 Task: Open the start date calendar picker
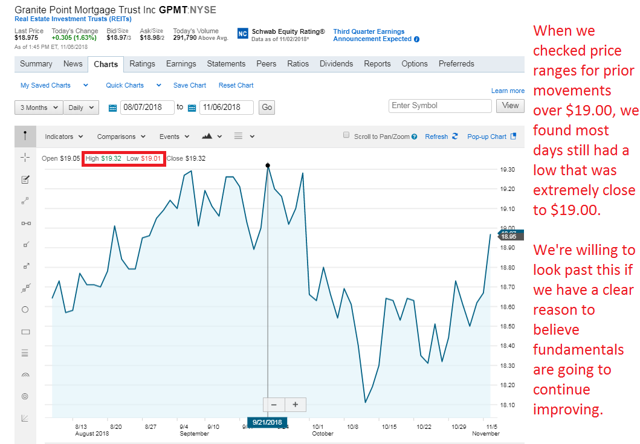[x=112, y=108]
